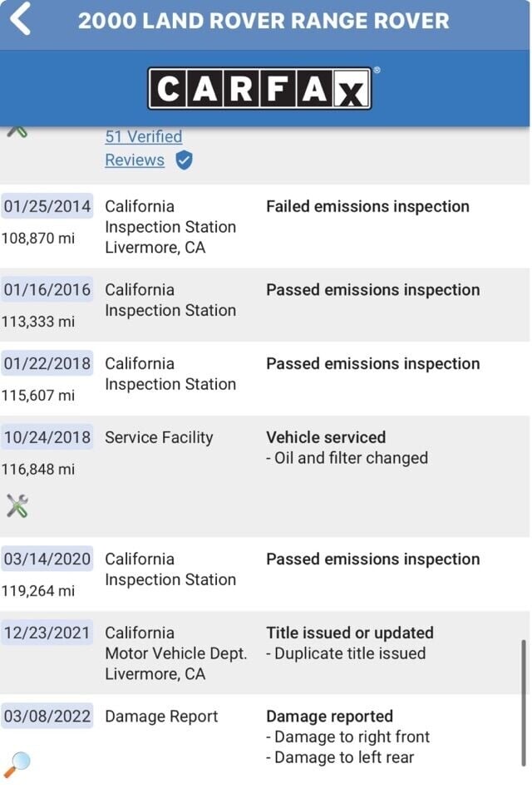Tap the Failed emissions inspection record
532x798 pixels.
click(367, 207)
